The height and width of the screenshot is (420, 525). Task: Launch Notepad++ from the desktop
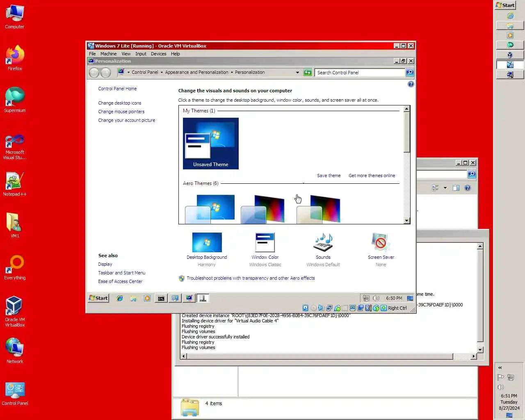pos(15,184)
